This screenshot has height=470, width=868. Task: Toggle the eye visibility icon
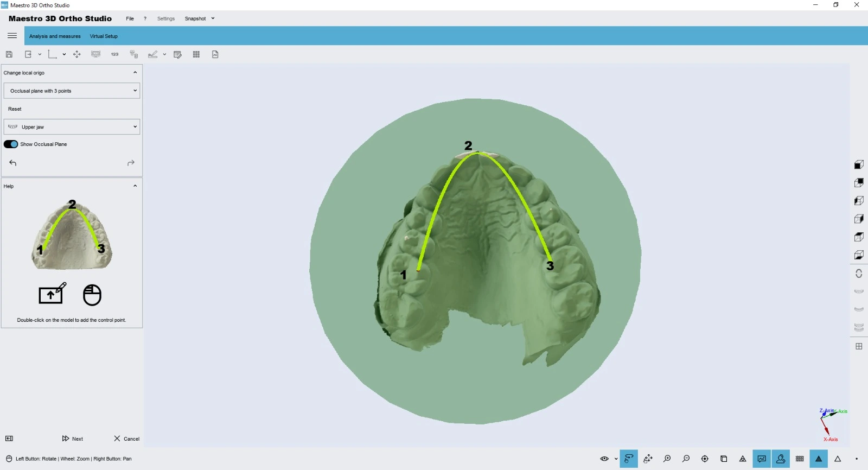coord(604,459)
